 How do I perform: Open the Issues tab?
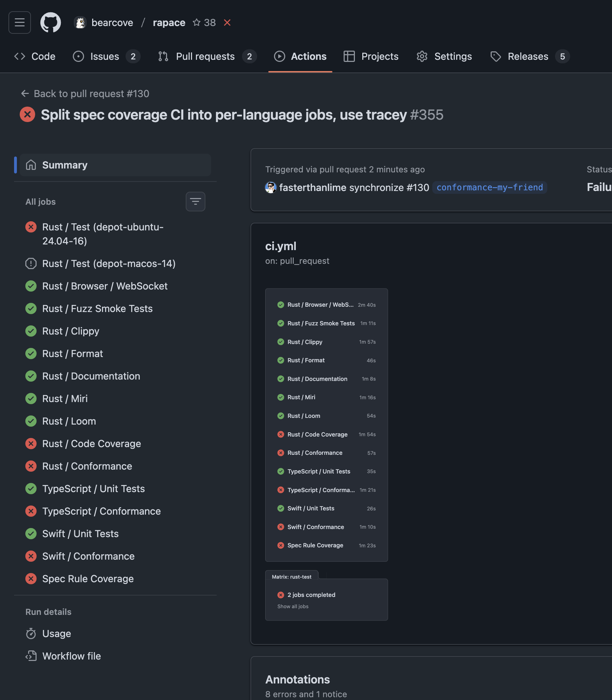(104, 56)
